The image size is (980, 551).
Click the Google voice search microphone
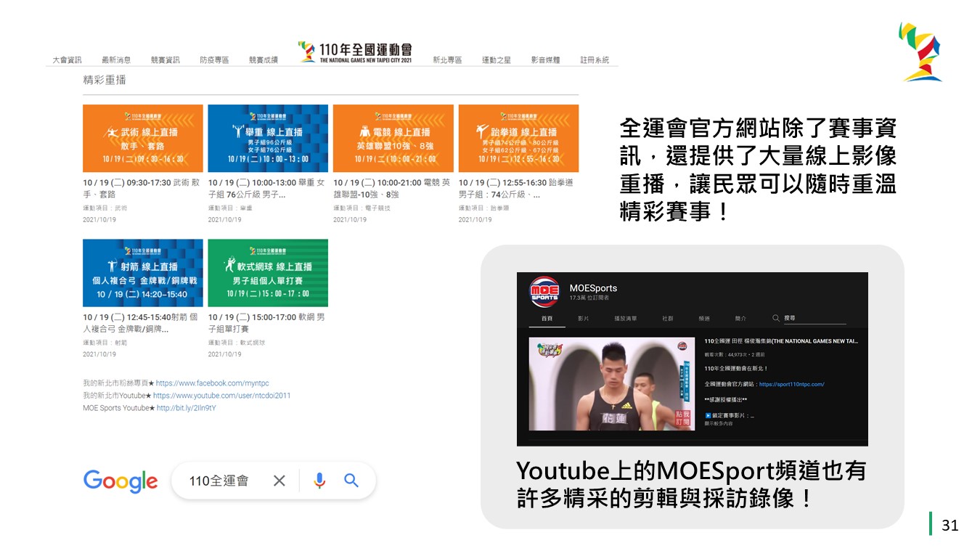[x=319, y=481]
